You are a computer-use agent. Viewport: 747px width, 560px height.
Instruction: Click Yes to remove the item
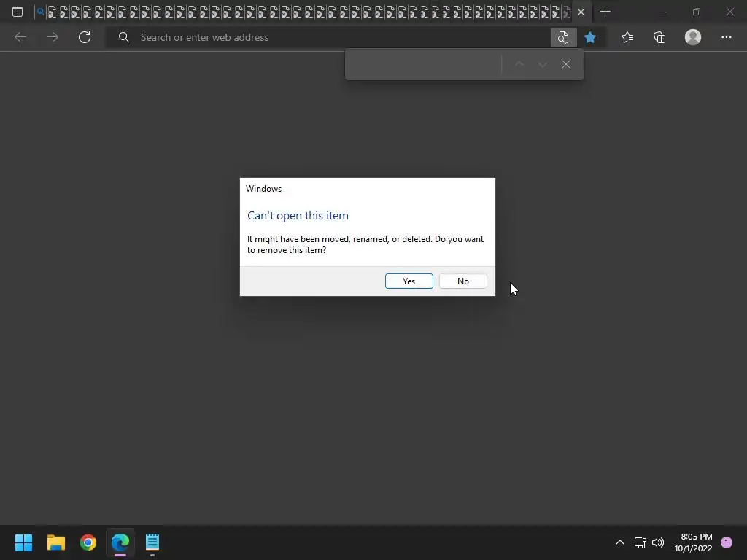coord(409,281)
